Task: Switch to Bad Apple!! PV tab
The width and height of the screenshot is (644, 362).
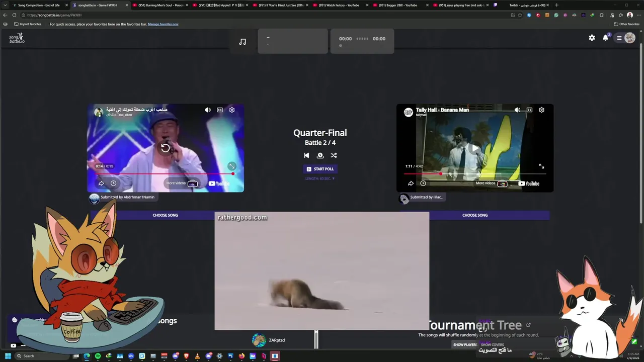Action: 220,5
